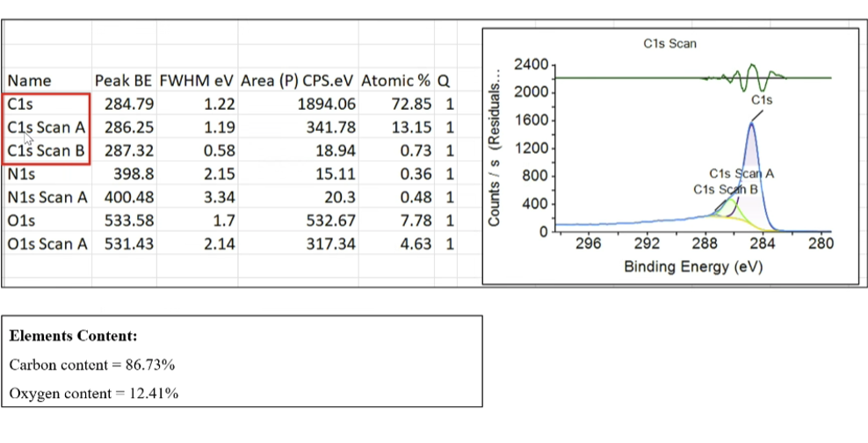Select the cell containing 533.58
868x443 pixels.
click(x=130, y=221)
